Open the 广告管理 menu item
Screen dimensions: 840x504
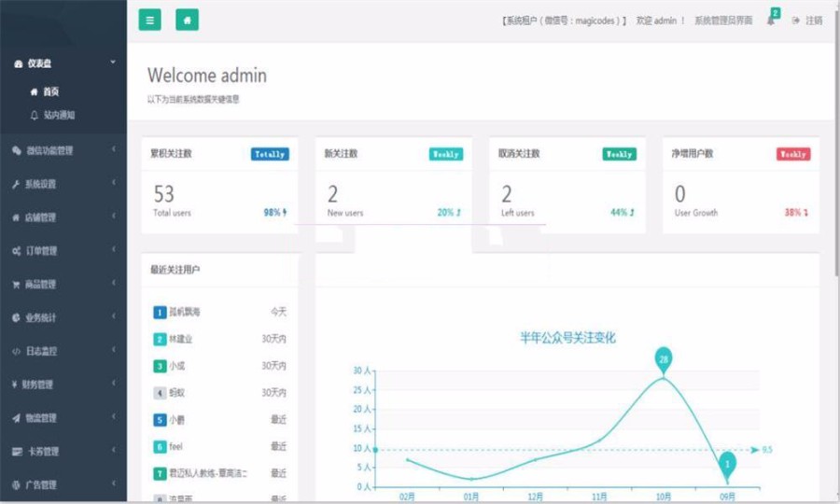[x=63, y=484]
